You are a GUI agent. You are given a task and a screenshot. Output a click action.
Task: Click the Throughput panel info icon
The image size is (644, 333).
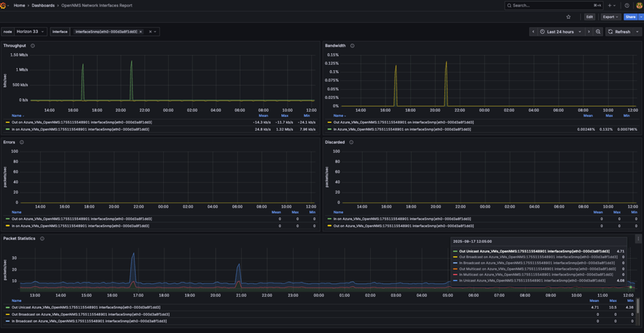tap(32, 45)
